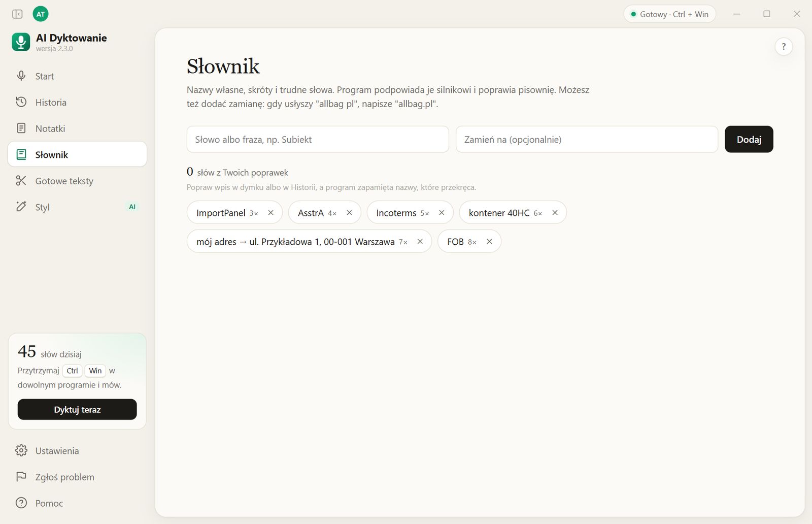The image size is (812, 524).
Task: Click the scissors icon for Gotowe teksty
Action: [x=21, y=181]
